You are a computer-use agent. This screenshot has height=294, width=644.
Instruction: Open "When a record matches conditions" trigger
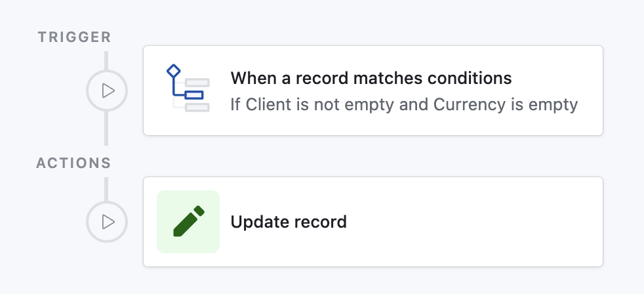[371, 79]
